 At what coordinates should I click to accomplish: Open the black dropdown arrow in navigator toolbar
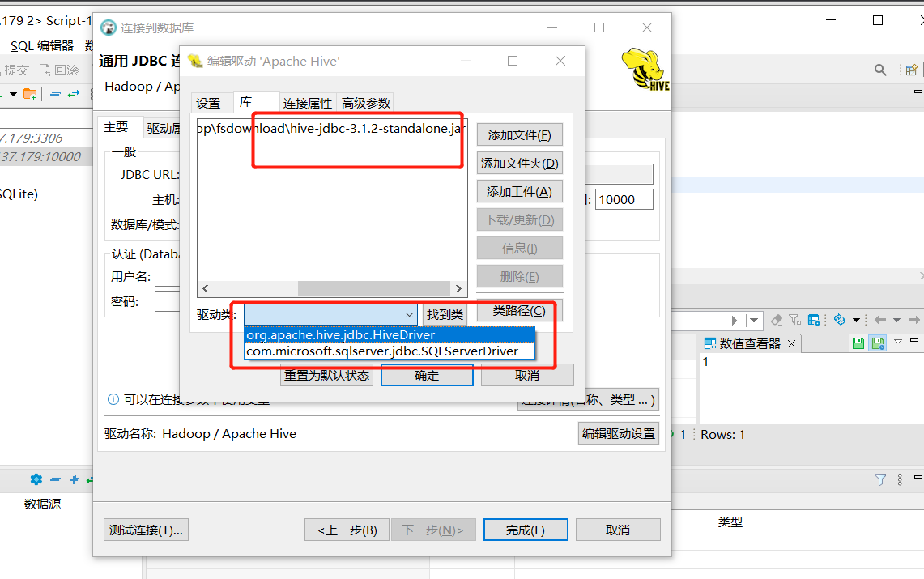point(13,94)
